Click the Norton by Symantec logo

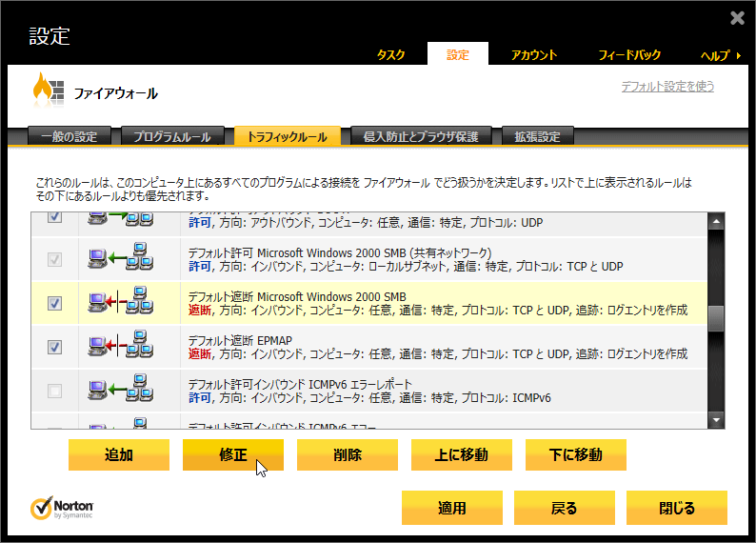[63, 507]
